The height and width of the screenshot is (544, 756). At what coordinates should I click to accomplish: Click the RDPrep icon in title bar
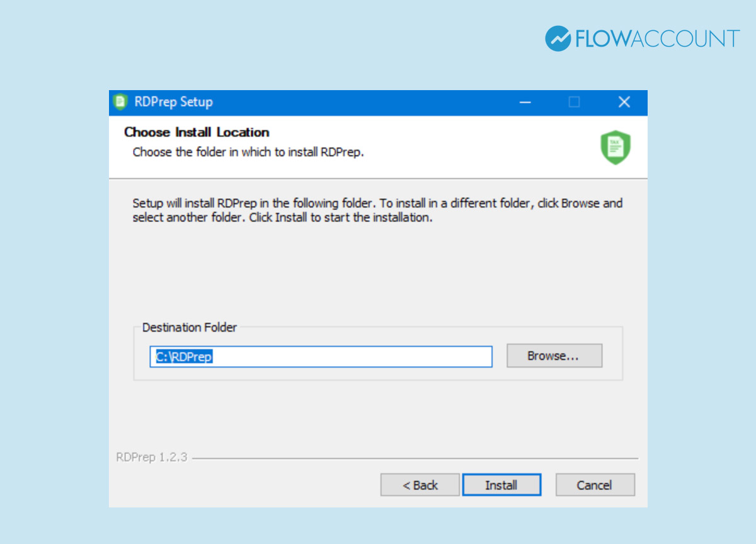pyautogui.click(x=120, y=102)
